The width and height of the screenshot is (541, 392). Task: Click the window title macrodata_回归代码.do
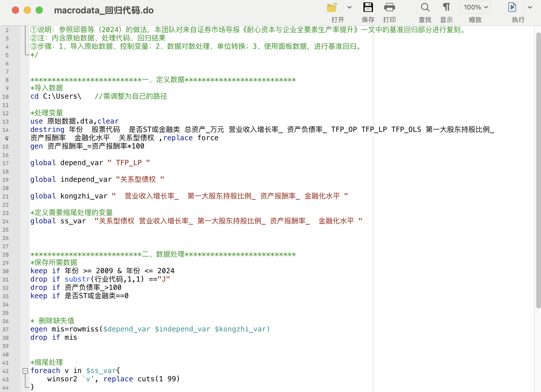pos(104,10)
